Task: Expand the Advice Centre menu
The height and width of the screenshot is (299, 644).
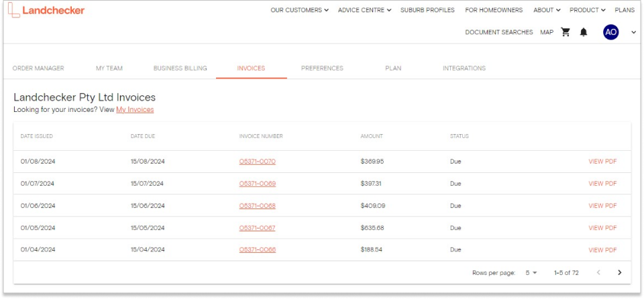Action: click(364, 10)
